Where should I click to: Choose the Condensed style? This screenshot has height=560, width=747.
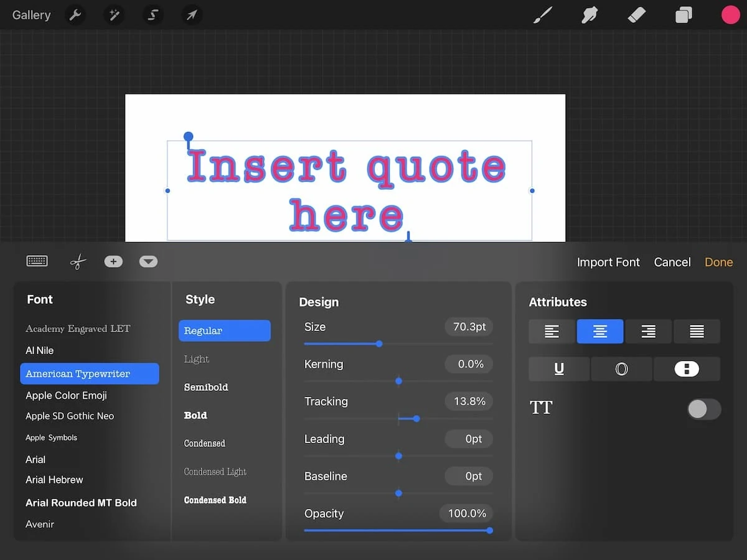click(205, 443)
